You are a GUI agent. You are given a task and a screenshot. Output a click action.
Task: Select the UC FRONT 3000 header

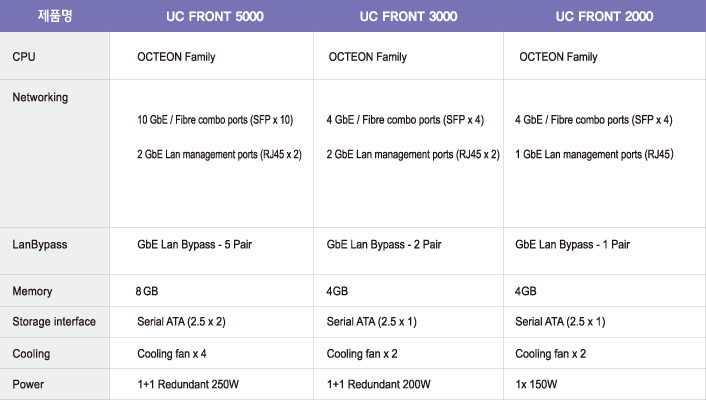click(408, 17)
